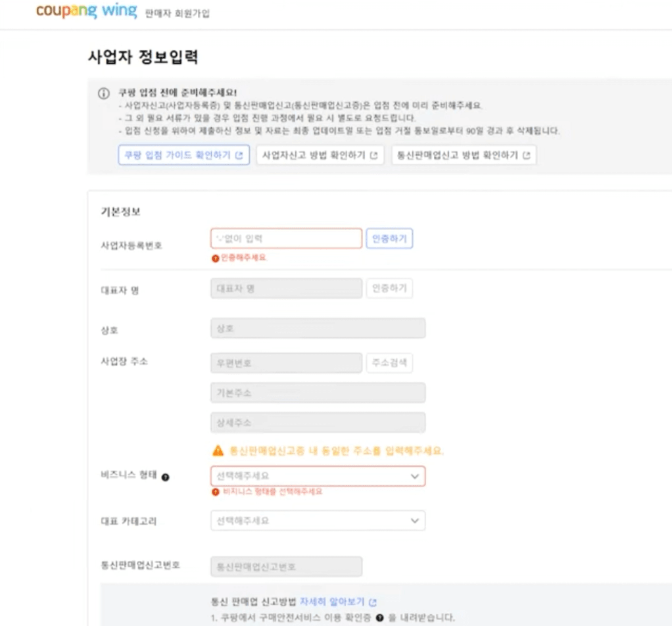This screenshot has height=626, width=672.
Task: Focus the 사업자등록번호 input field
Action: click(x=286, y=238)
